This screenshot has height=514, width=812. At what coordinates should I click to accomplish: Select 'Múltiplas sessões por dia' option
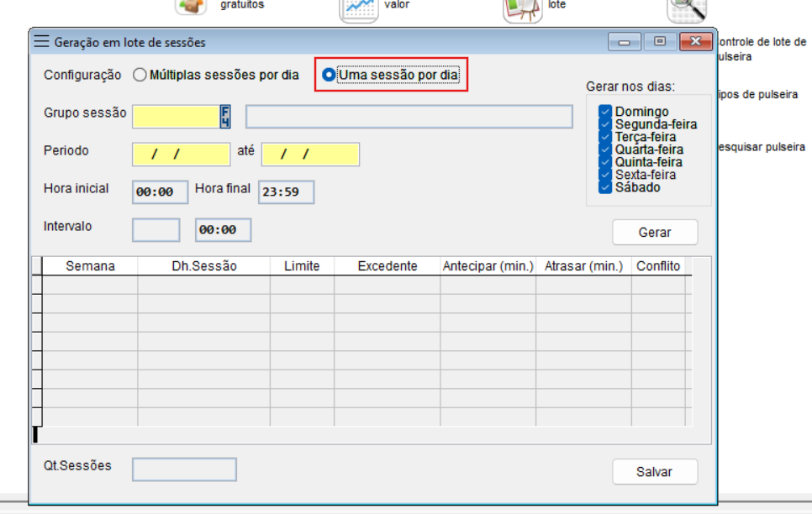coord(140,75)
